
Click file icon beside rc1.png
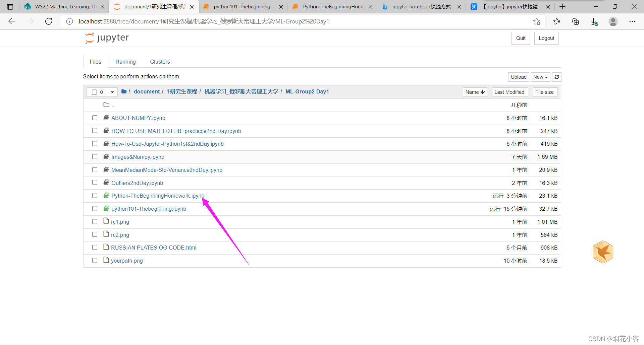(x=106, y=221)
